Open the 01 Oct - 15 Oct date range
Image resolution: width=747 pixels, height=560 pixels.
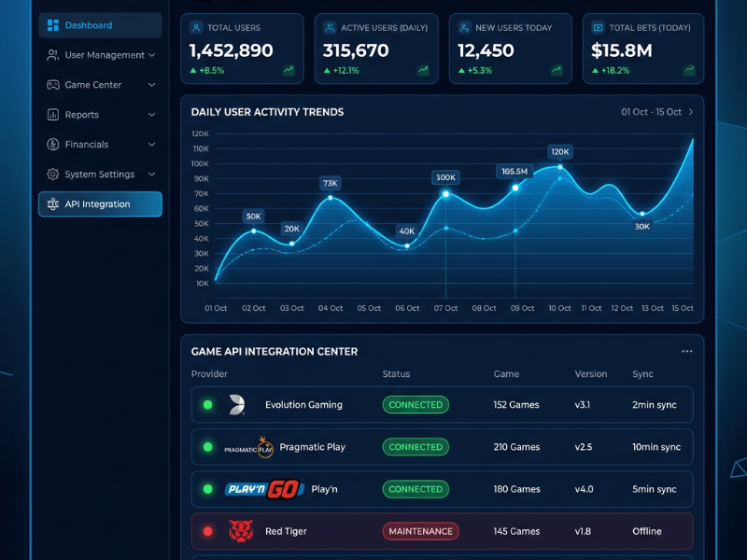(657, 112)
